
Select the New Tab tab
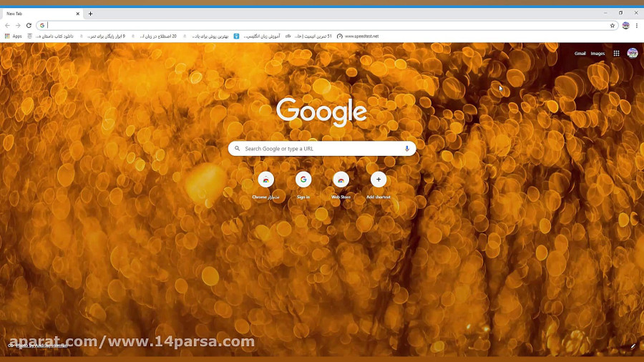42,14
